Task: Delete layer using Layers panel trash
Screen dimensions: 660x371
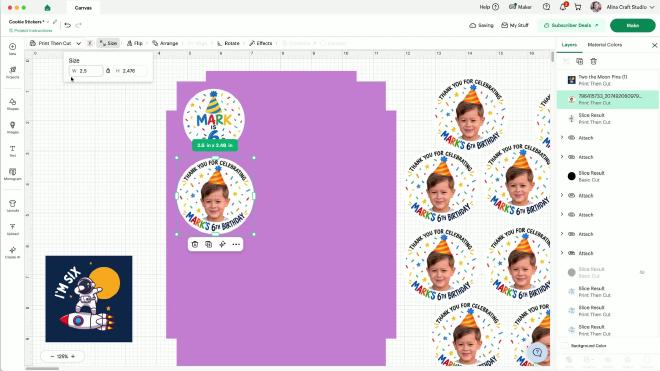Action: point(593,61)
